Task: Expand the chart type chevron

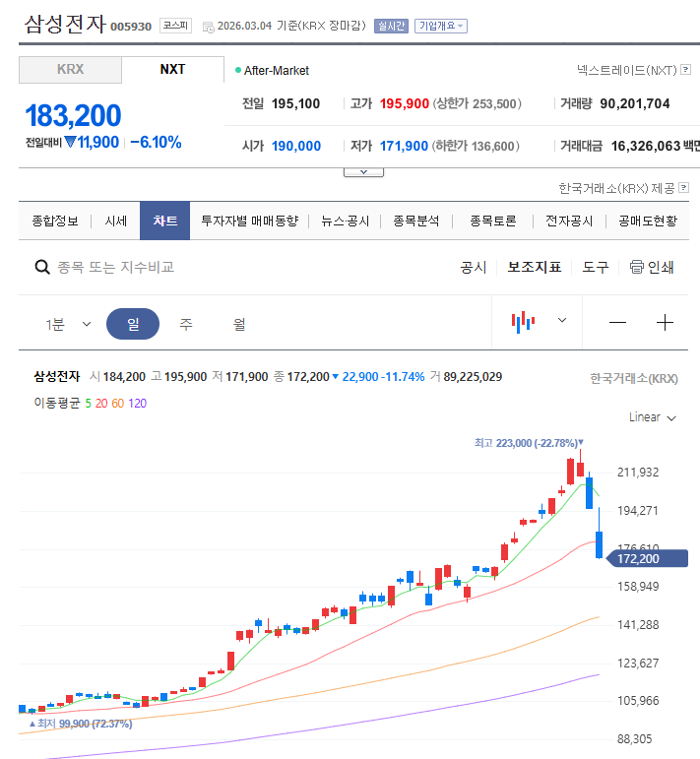Action: 562,321
